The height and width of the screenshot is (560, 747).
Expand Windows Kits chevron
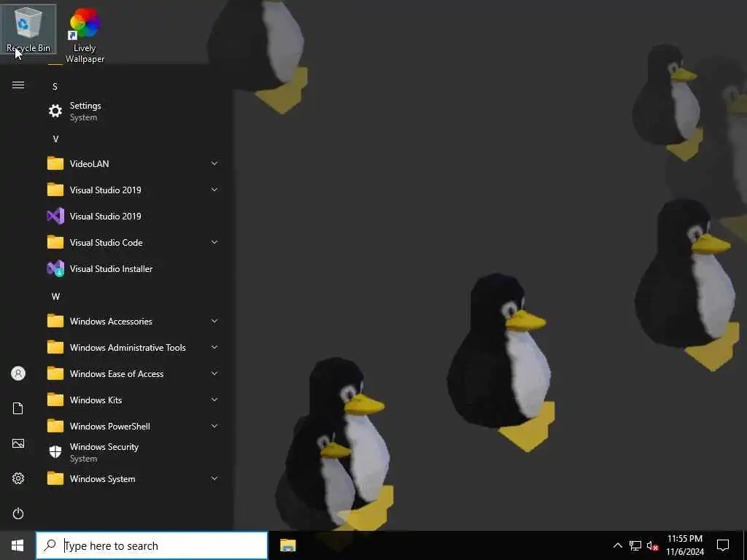(214, 400)
